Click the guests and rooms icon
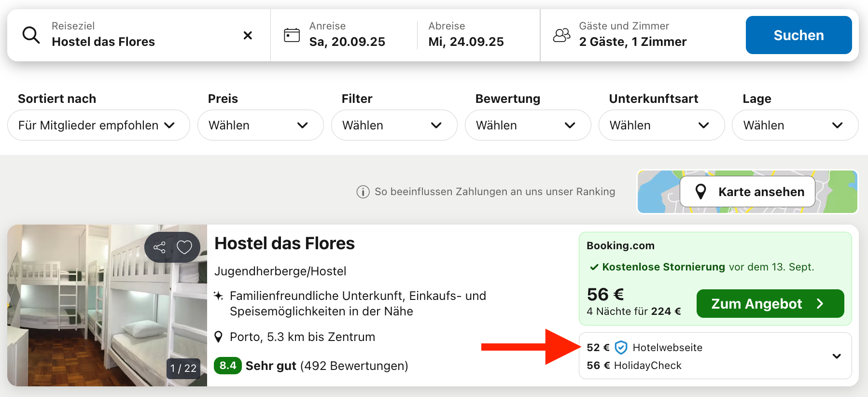This screenshot has height=397, width=868. tap(561, 35)
